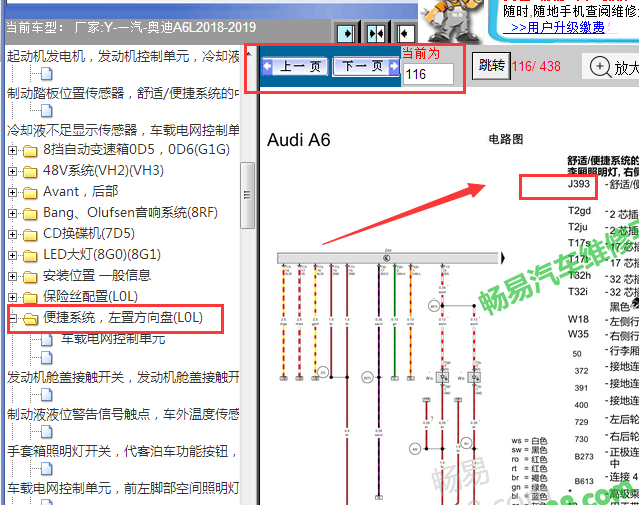The image size is (639, 505).
Task: Open 手套箱照明灯开关 tree entry
Action: (122, 451)
